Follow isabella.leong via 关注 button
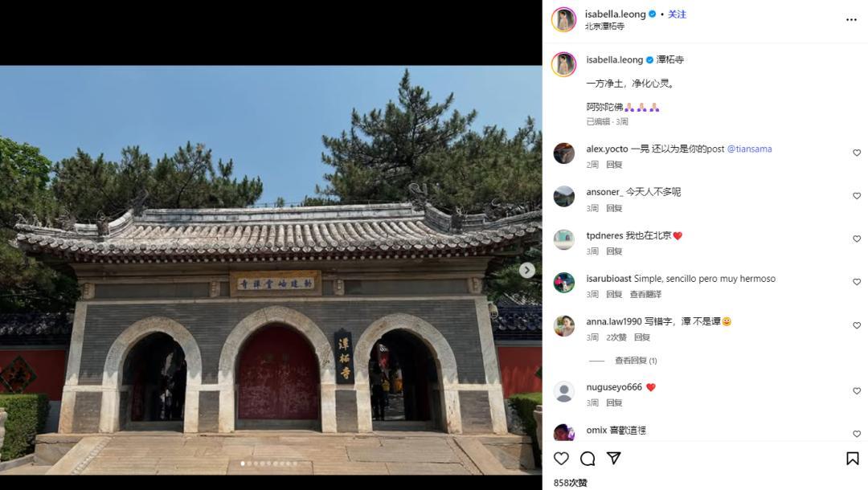 (677, 14)
